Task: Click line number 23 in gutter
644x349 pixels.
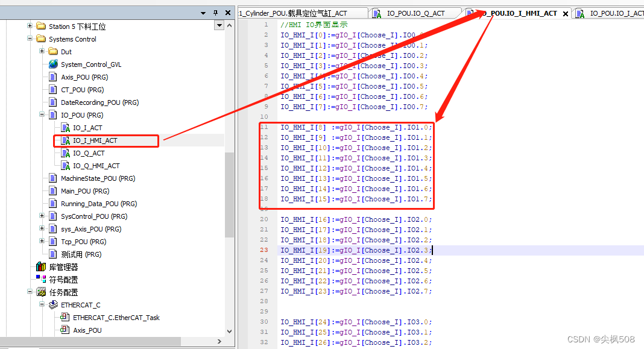Action: (x=264, y=250)
